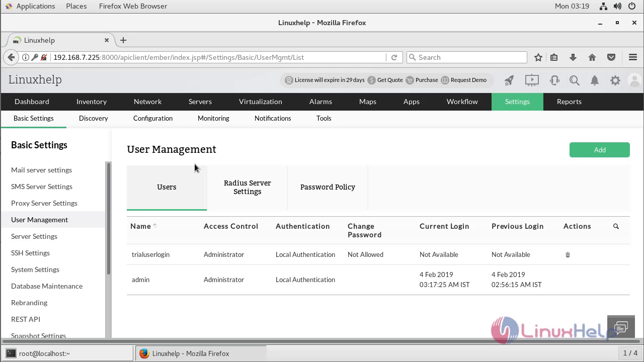Open the user profile avatar icon
Screen dimensions: 644x362
[635, 80]
